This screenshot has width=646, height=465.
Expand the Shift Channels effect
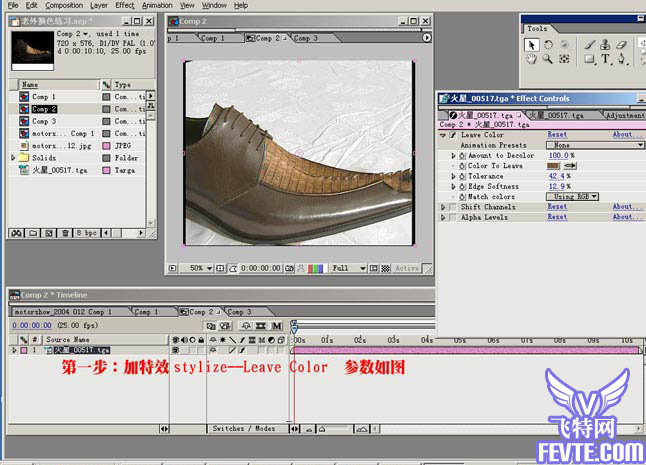[443, 207]
